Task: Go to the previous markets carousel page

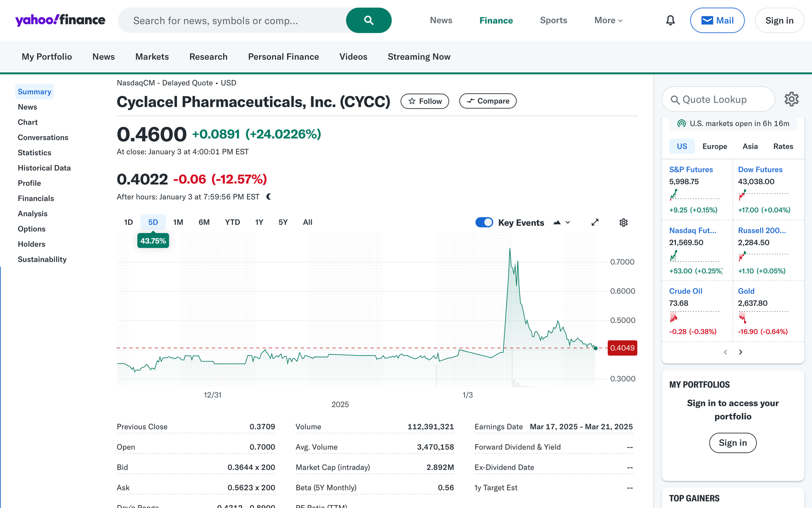Action: pyautogui.click(x=725, y=352)
